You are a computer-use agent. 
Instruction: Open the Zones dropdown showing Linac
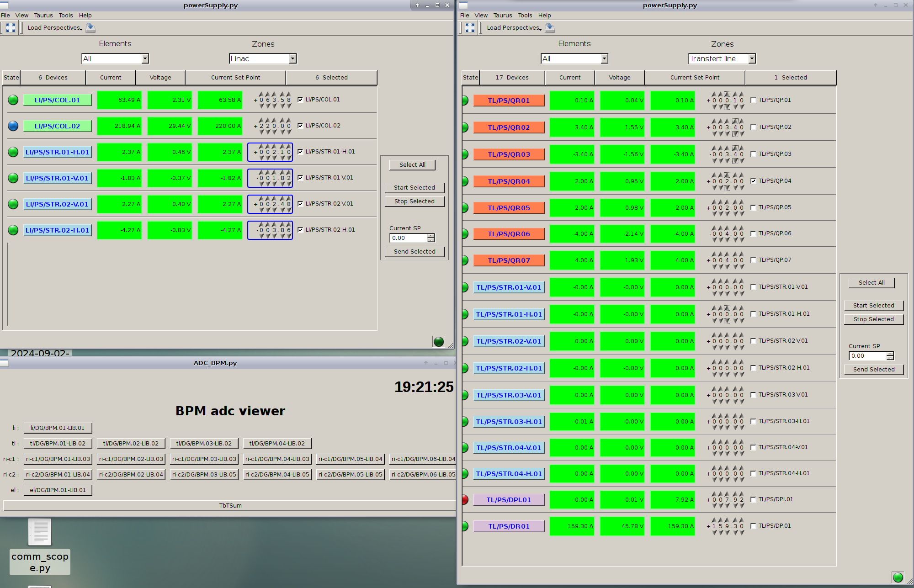pos(263,58)
